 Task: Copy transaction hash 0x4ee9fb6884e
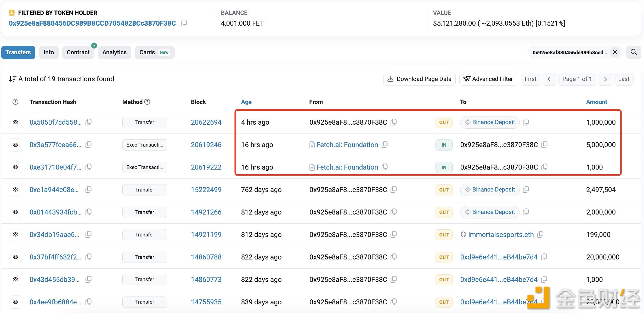click(x=89, y=302)
